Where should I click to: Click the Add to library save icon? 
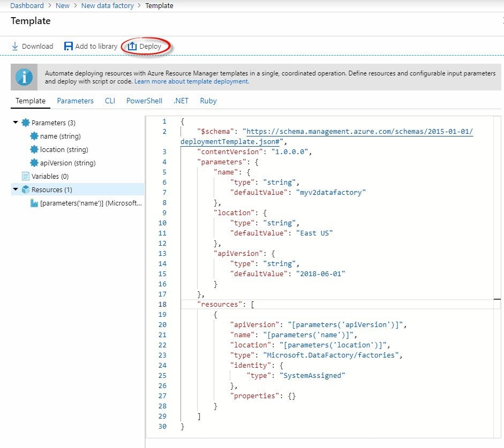68,46
